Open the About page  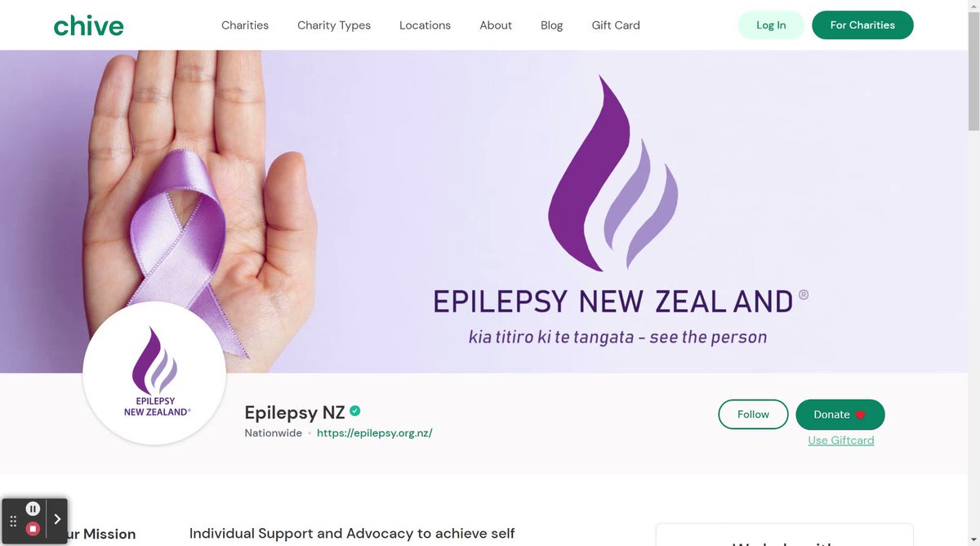tap(496, 25)
